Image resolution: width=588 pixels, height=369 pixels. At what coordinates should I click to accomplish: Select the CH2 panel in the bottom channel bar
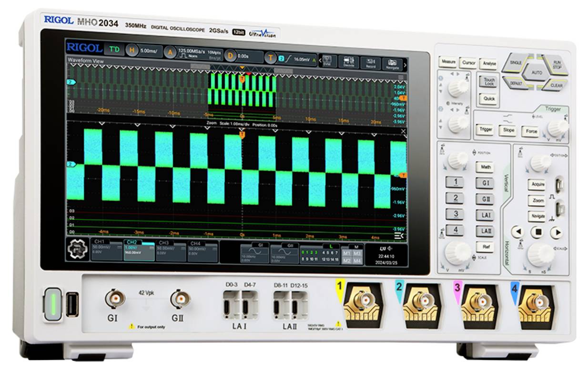(138, 251)
